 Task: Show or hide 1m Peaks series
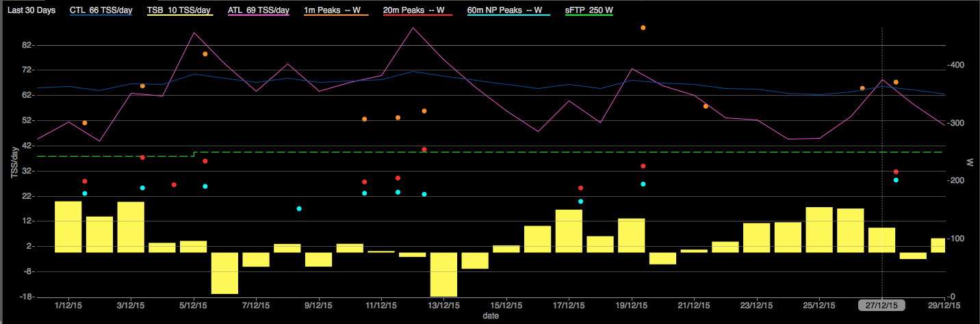(331, 11)
